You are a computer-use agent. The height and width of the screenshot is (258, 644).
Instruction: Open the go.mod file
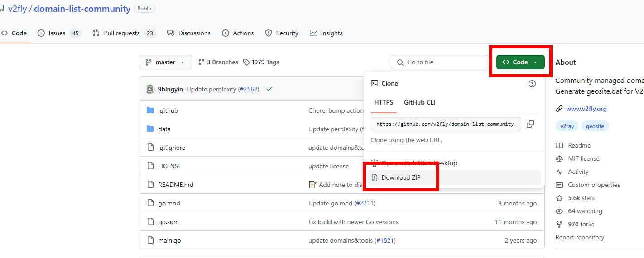pyautogui.click(x=169, y=203)
